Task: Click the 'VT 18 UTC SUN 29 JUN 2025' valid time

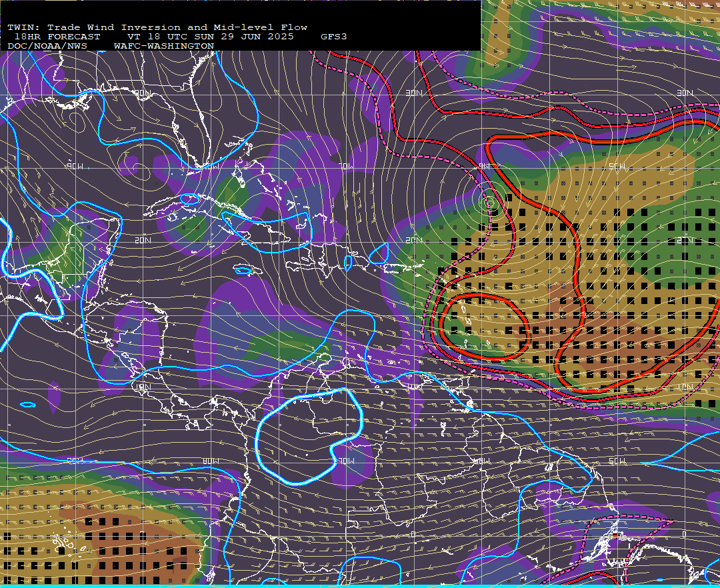Action: coord(210,37)
